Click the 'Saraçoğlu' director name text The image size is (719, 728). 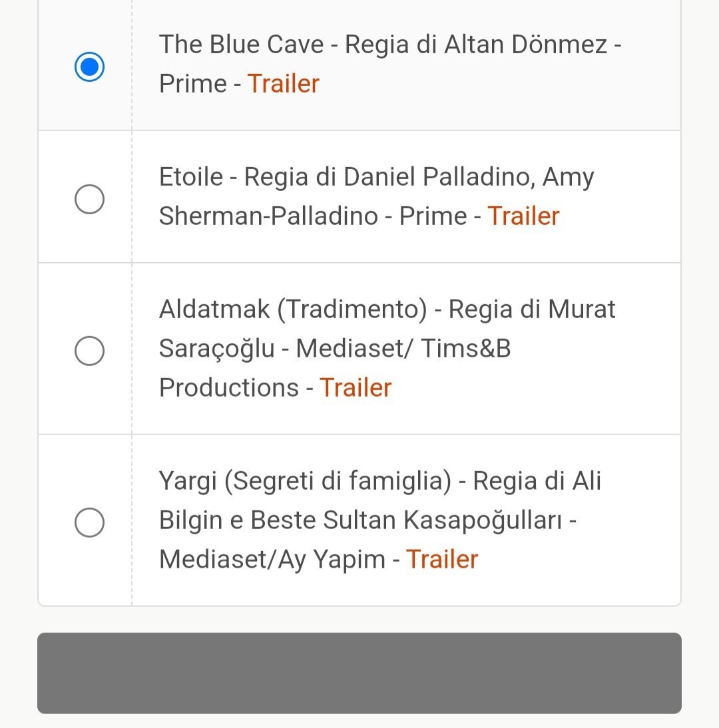click(x=216, y=349)
